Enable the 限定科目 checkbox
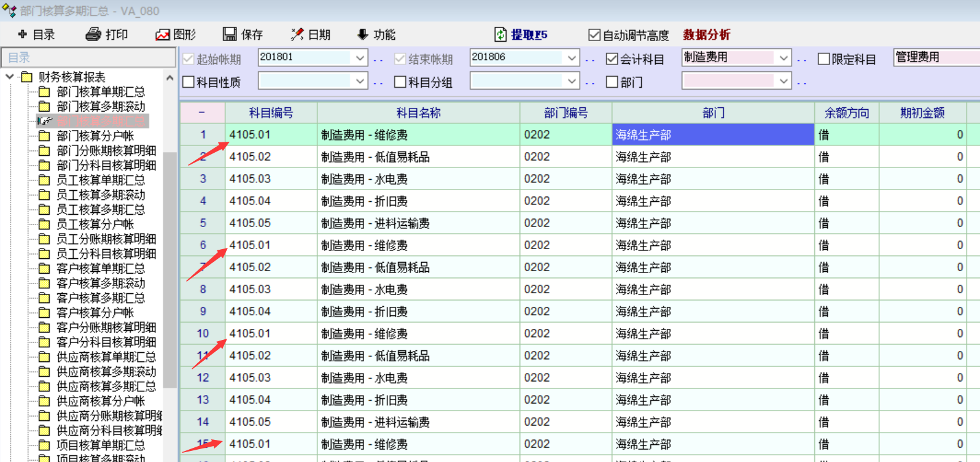Image resolution: width=980 pixels, height=462 pixels. (824, 59)
